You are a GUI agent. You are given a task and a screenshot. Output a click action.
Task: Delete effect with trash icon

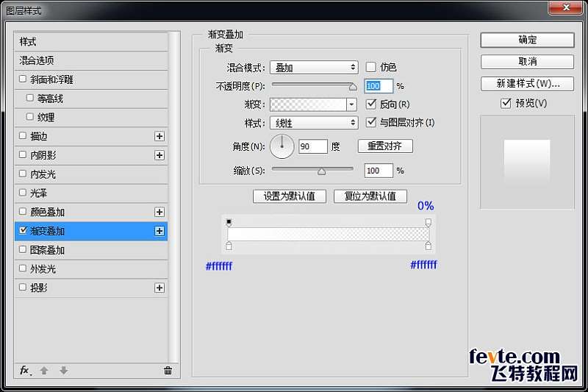pyautogui.click(x=168, y=371)
